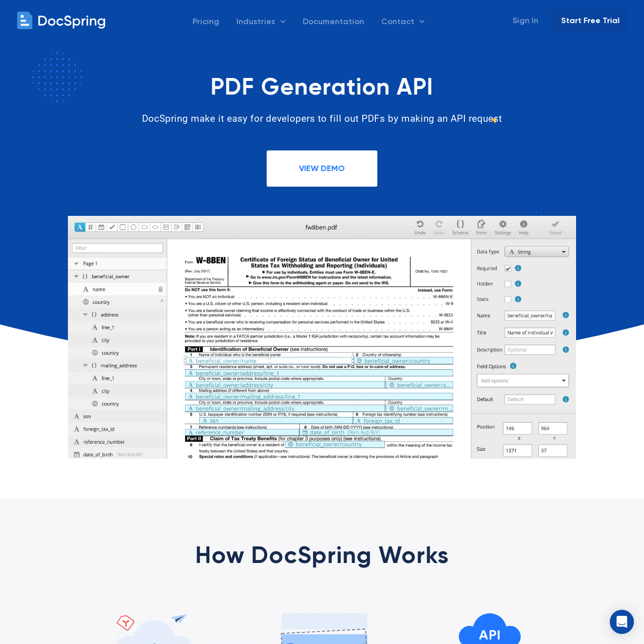Click the Undo icon
644x644 pixels.
420,227
